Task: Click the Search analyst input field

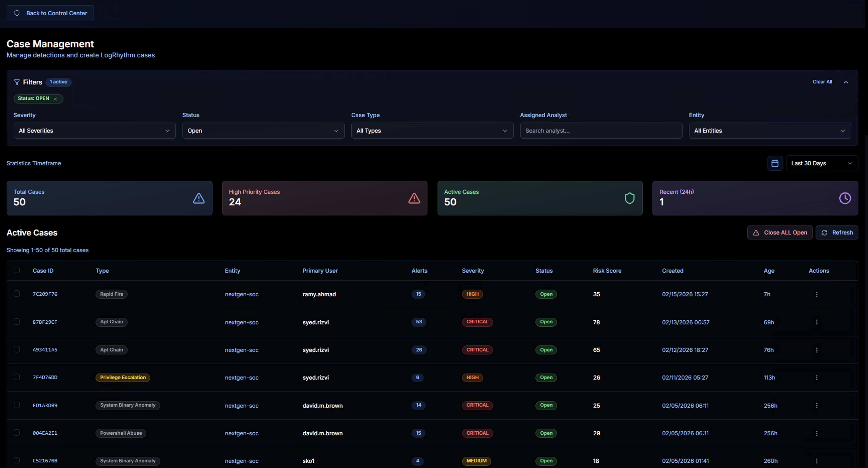Action: pyautogui.click(x=601, y=131)
